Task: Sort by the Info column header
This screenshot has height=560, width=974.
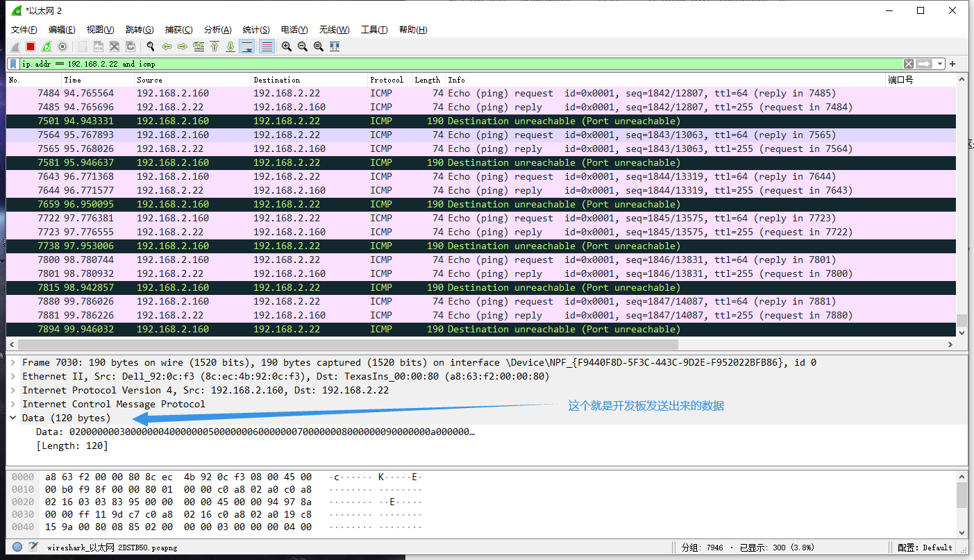Action: tap(666, 80)
